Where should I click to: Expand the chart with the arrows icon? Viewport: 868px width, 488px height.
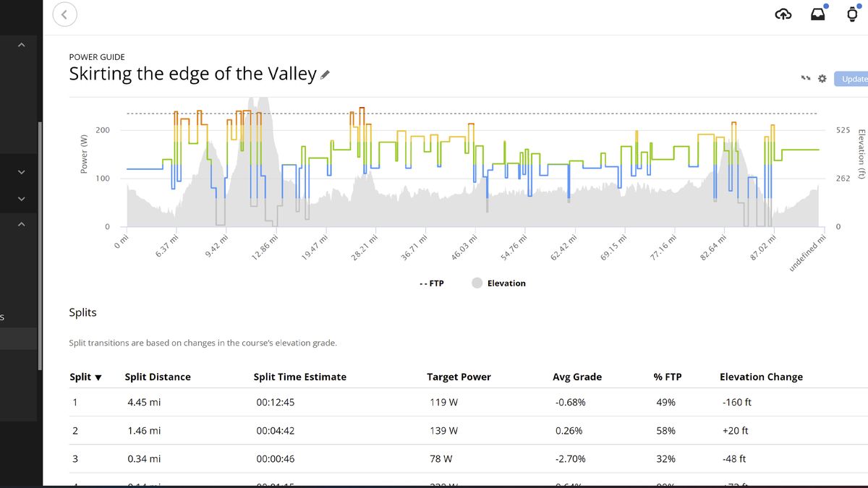[805, 79]
